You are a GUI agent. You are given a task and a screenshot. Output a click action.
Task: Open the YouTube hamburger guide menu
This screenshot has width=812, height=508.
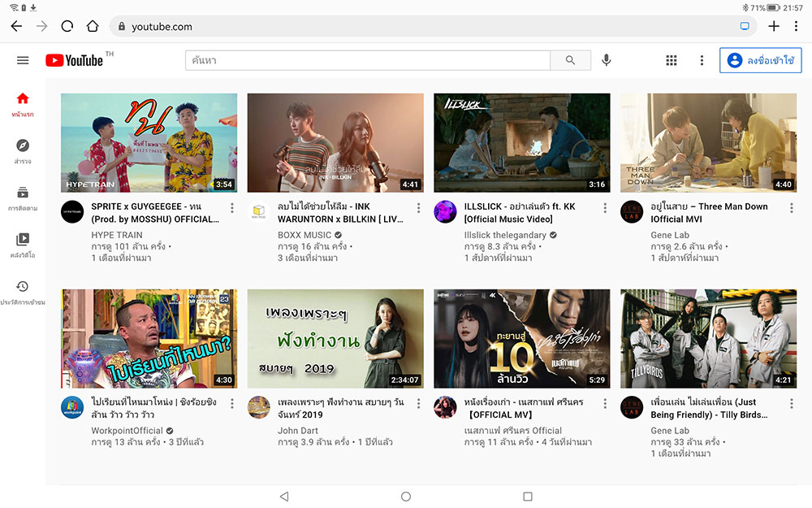tap(23, 60)
